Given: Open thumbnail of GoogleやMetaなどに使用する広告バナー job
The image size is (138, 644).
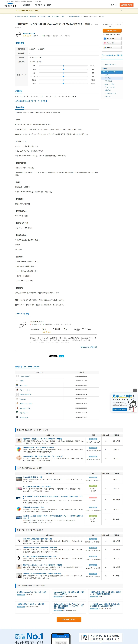Looking at the screenshot, I should pyautogui.click(x=19, y=488).
